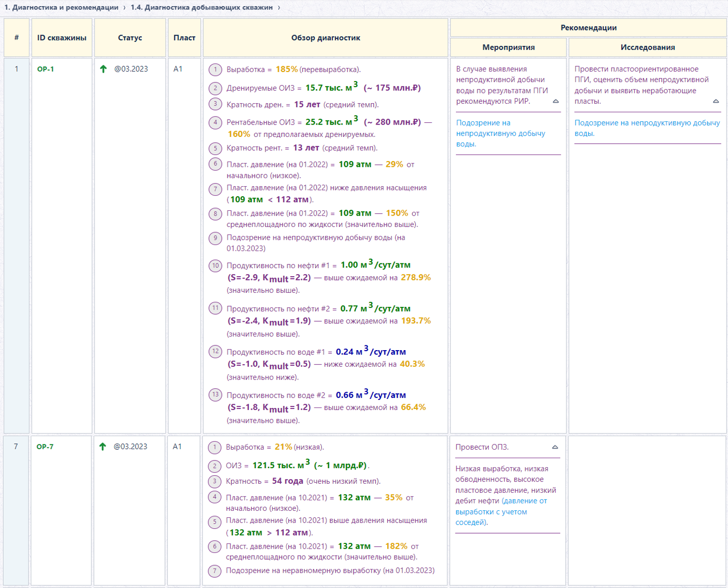728x588 pixels.
Task: Click the ID скважины column header
Action: pyautogui.click(x=62, y=38)
